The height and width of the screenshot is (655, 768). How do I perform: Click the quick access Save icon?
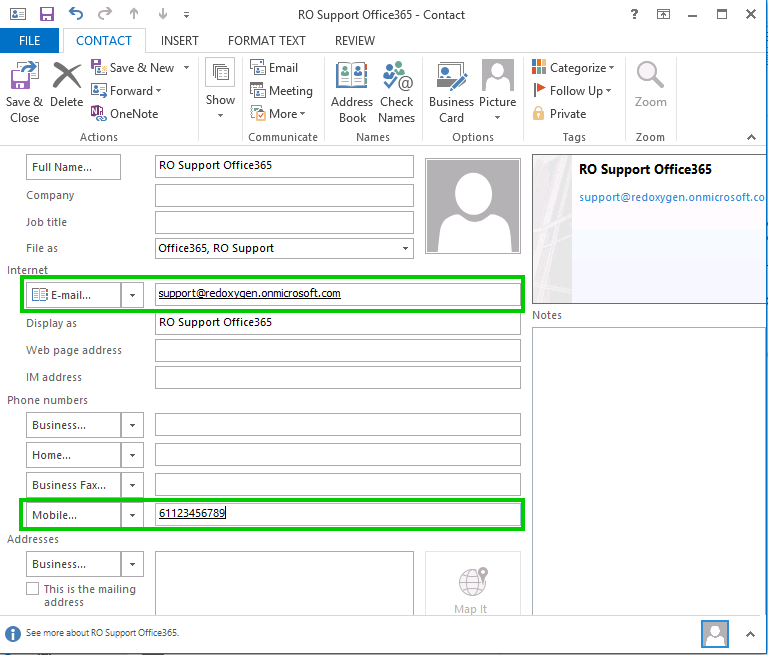47,14
